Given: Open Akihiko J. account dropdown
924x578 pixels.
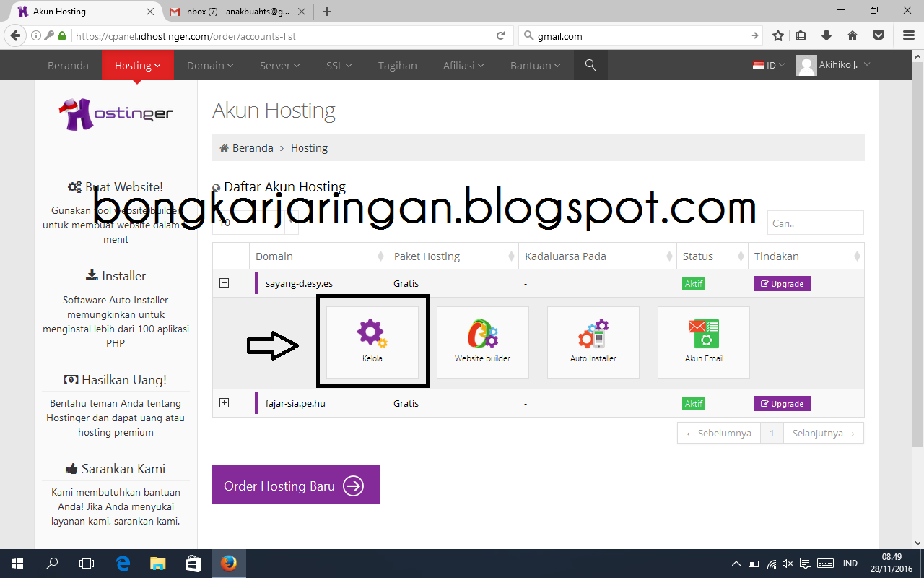Looking at the screenshot, I should point(834,65).
